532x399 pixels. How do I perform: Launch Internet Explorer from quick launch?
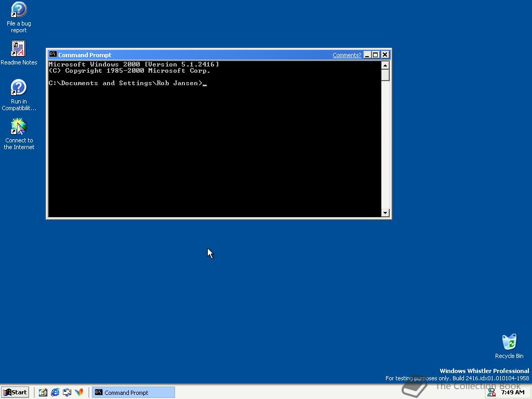pyautogui.click(x=55, y=392)
